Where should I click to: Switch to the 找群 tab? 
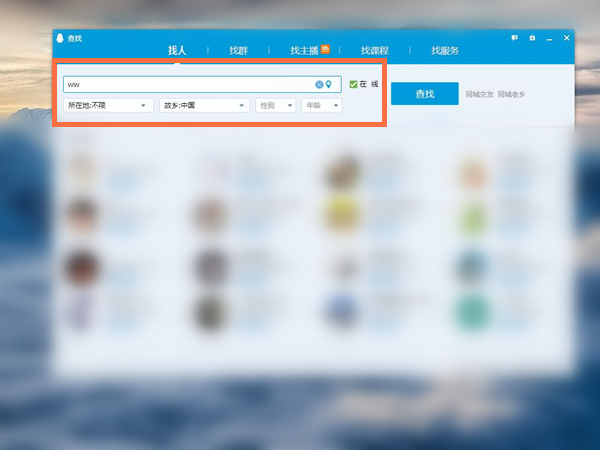pos(238,50)
